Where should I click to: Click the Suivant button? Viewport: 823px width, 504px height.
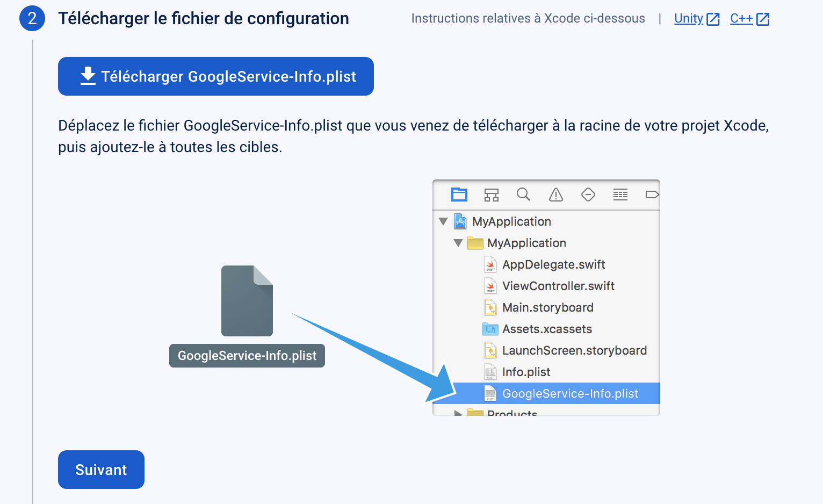pyautogui.click(x=101, y=470)
